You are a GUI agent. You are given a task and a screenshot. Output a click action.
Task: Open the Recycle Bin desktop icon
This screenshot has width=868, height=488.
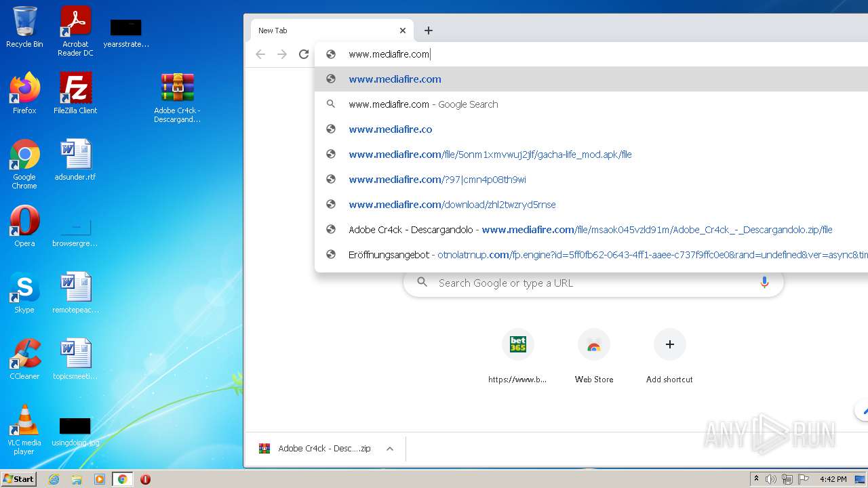pos(24,27)
